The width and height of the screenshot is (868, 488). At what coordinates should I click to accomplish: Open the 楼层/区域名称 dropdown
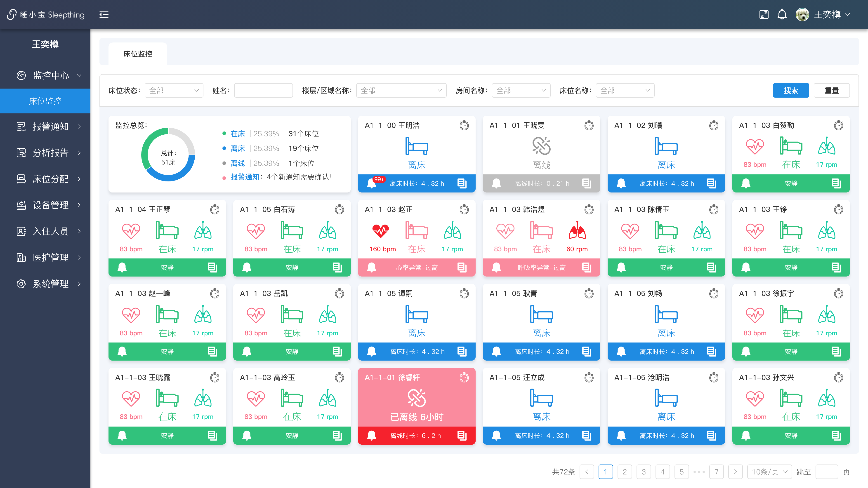click(x=401, y=90)
